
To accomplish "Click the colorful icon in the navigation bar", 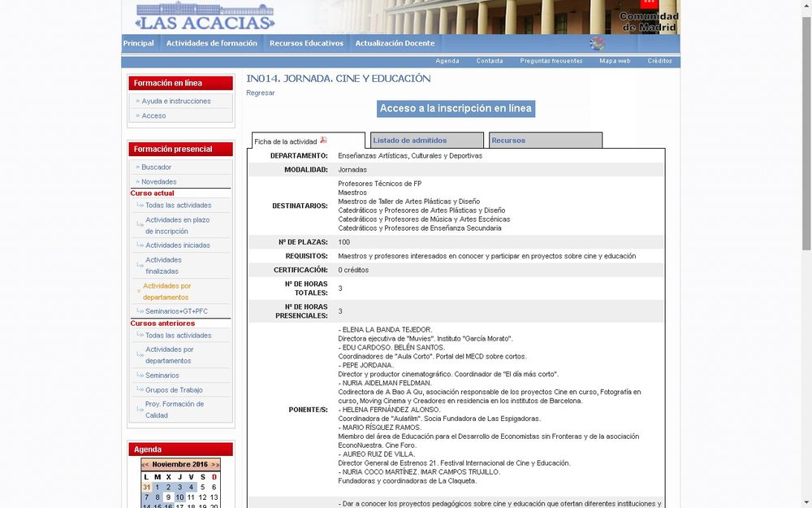I will (597, 44).
